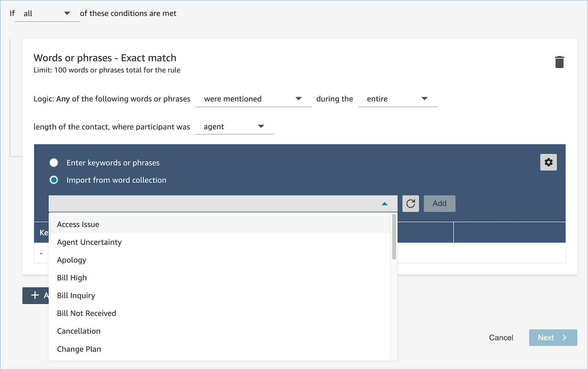Select the "Import from word collection" option
Screen dimensions: 588x370
click(x=54, y=180)
